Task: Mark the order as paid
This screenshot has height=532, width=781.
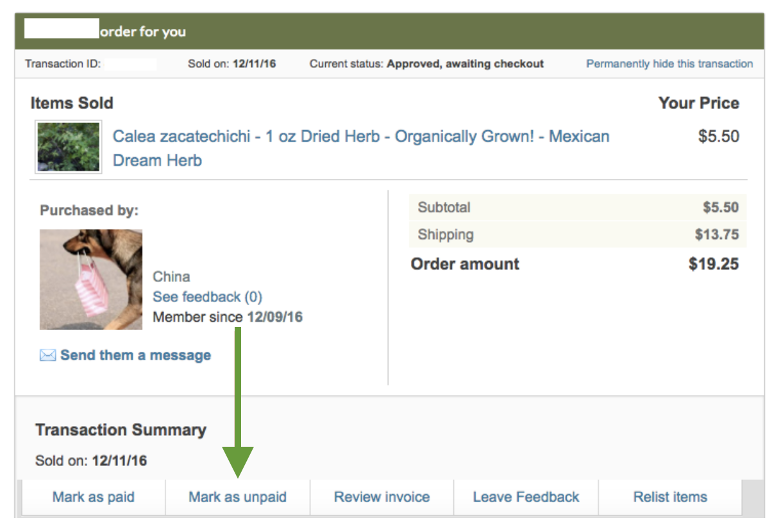Action: [94, 497]
